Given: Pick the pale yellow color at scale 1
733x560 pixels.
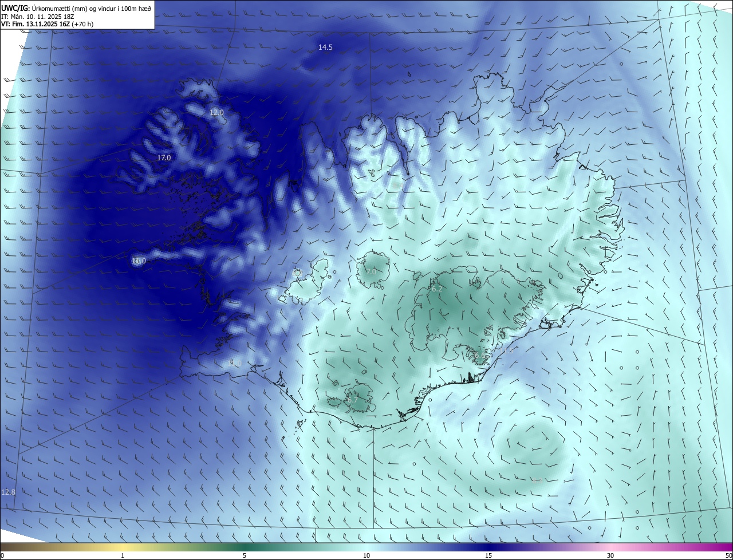Looking at the screenshot, I should click(123, 547).
